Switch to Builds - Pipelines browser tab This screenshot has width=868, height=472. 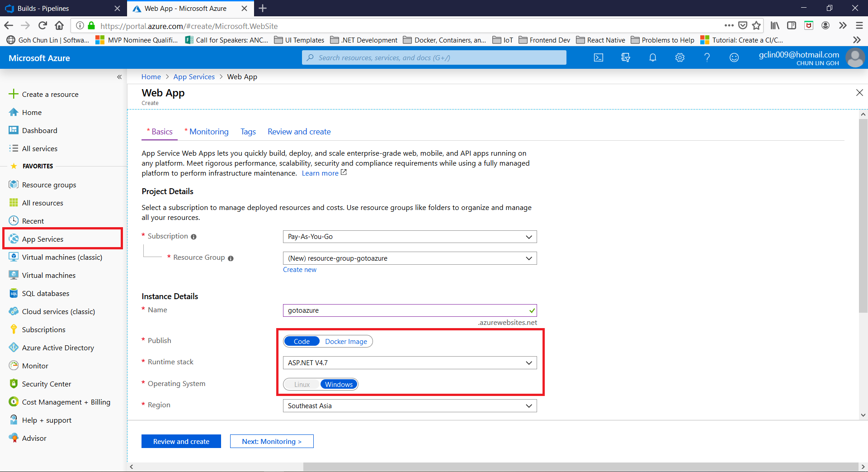(63, 8)
